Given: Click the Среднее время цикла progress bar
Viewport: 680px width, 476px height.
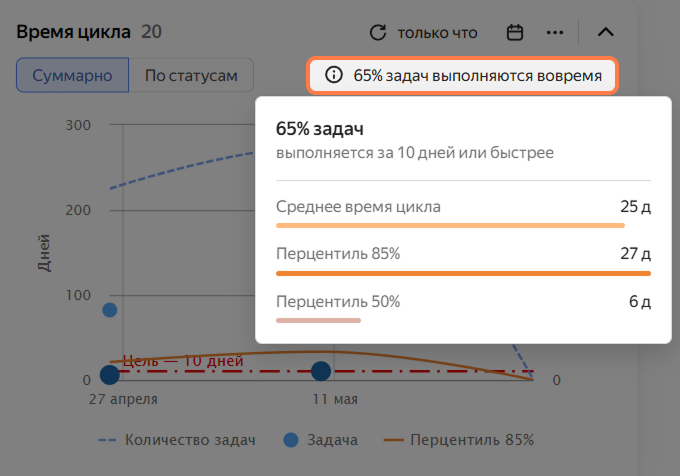Looking at the screenshot, I should [x=450, y=225].
